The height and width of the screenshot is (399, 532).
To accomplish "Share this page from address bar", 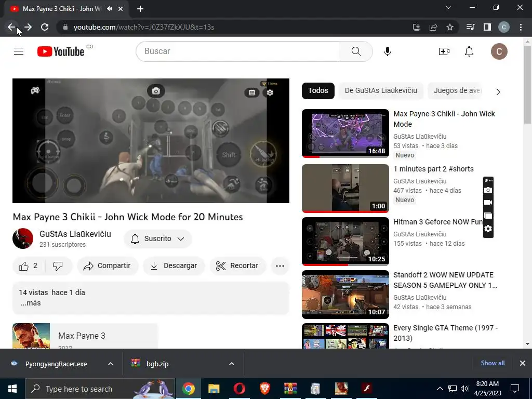I will coord(433,27).
